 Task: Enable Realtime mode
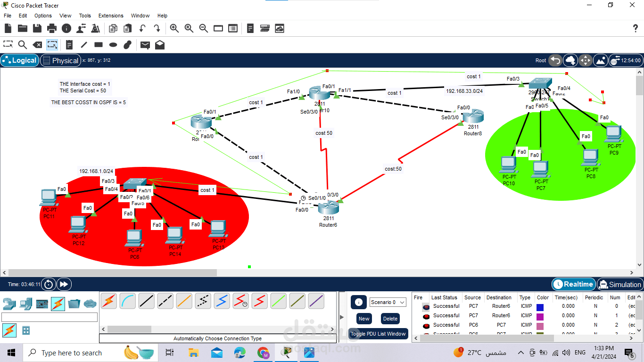pyautogui.click(x=573, y=284)
